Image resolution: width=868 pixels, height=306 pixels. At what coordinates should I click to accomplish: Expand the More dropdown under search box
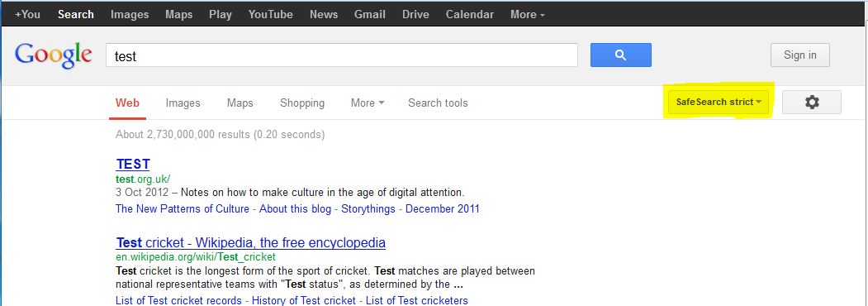coord(368,103)
